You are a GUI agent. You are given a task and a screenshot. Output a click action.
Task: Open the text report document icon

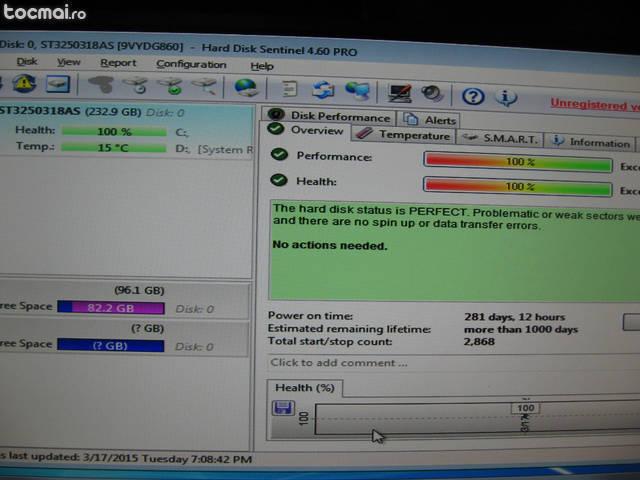(289, 89)
